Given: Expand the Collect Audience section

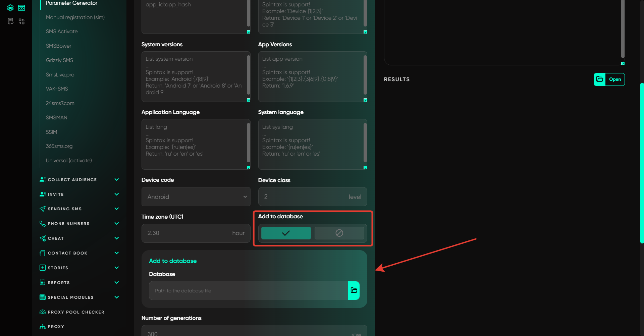Looking at the screenshot, I should [x=116, y=180].
